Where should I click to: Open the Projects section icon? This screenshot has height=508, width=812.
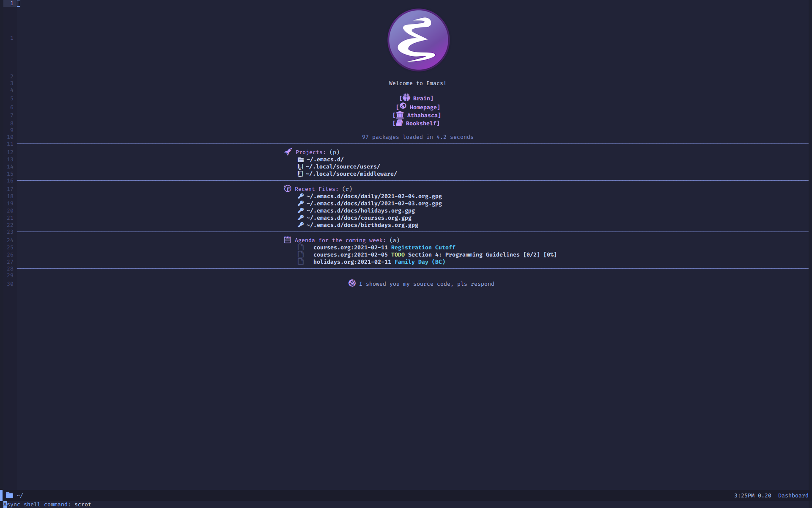(x=287, y=152)
